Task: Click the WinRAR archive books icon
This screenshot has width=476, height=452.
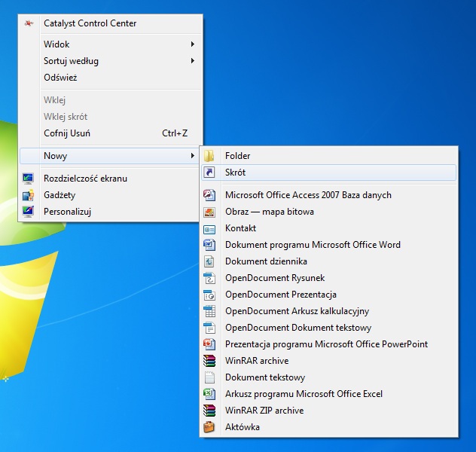Action: point(209,361)
